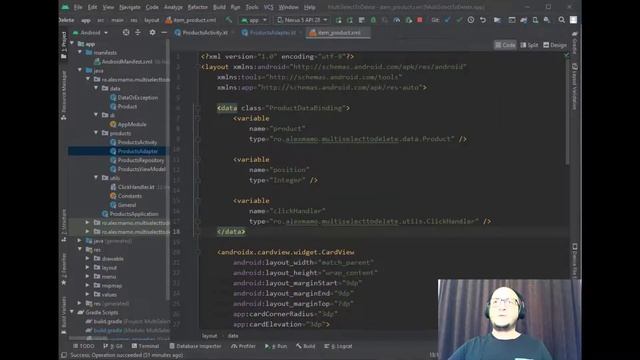This screenshot has height=360, width=640.
Task: Click the Git rollback arrow icon
Action: pyautogui.click(x=483, y=20)
